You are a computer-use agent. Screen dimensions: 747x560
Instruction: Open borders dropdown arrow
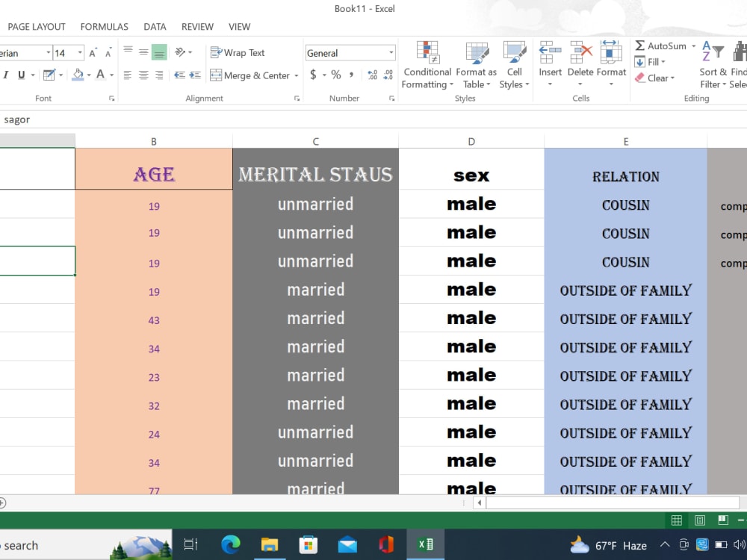61,75
